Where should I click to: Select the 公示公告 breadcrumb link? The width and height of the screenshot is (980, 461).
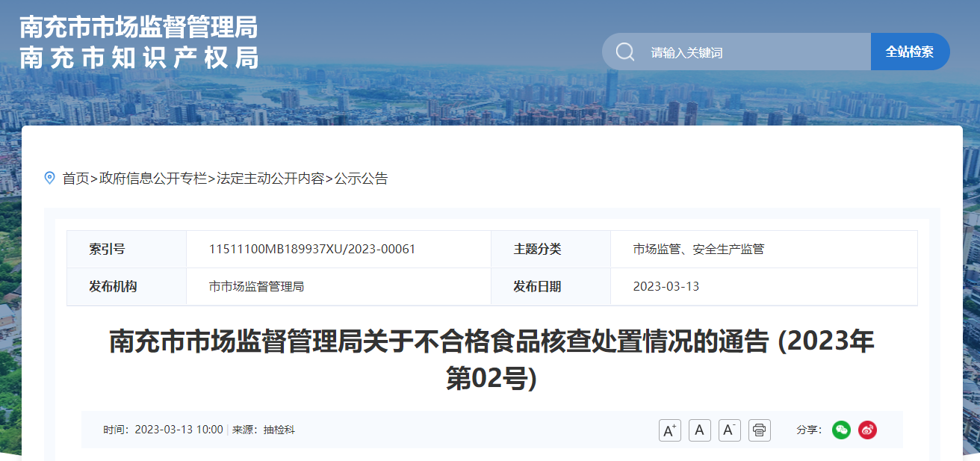(x=361, y=179)
